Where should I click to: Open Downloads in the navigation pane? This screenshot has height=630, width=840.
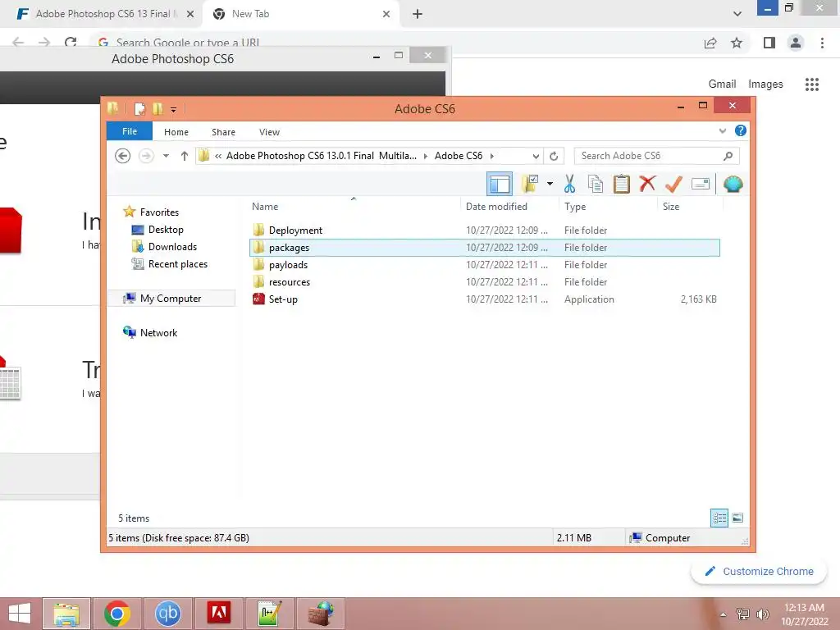(172, 246)
